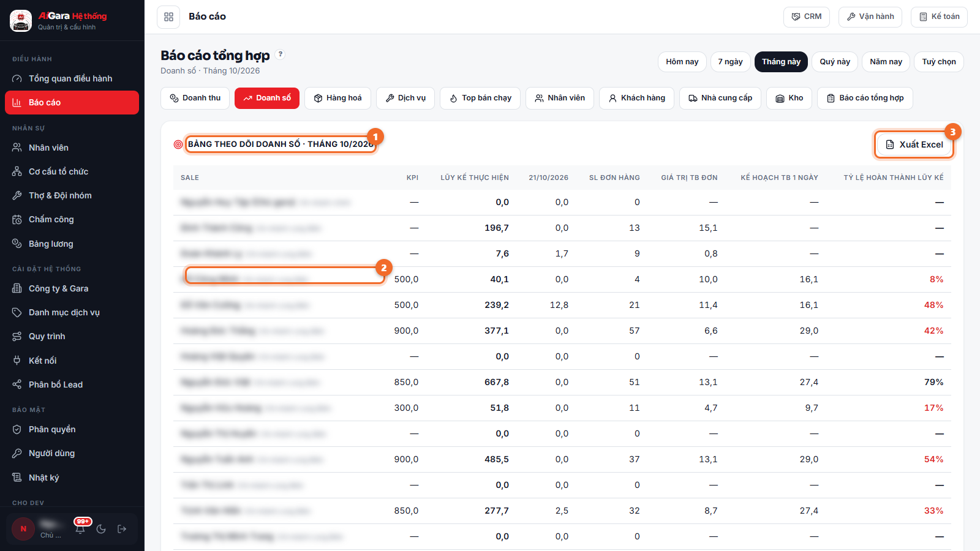Open Phân quyền page
Screen dimensions: 980x551
(x=72, y=429)
